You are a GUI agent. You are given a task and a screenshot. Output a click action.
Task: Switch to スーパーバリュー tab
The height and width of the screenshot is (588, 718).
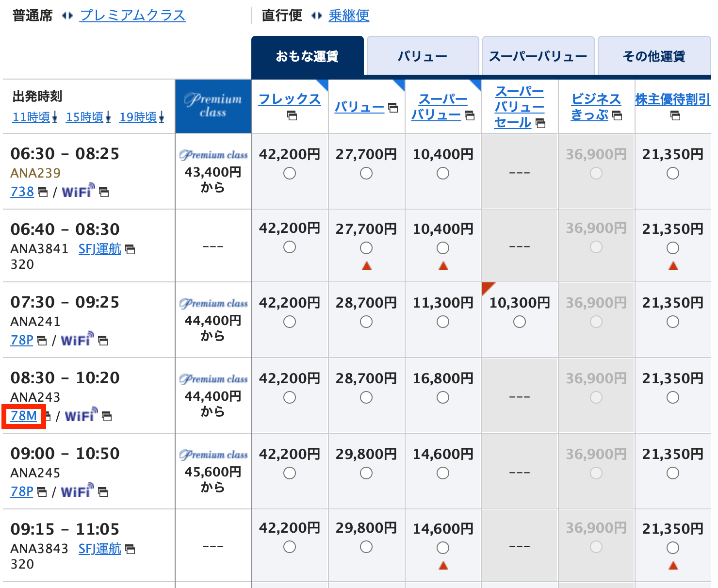coord(538,55)
